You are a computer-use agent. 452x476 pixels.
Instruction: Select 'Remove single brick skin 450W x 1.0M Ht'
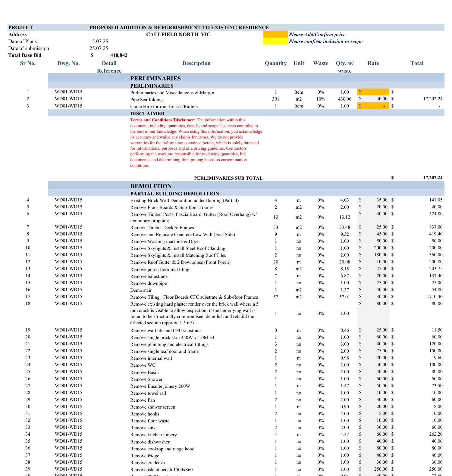tap(172, 338)
